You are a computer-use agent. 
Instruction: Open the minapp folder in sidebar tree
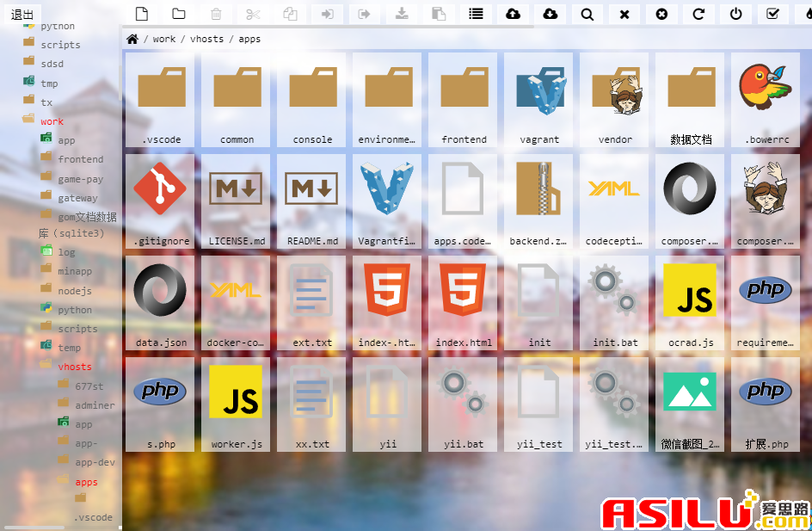pos(75,271)
